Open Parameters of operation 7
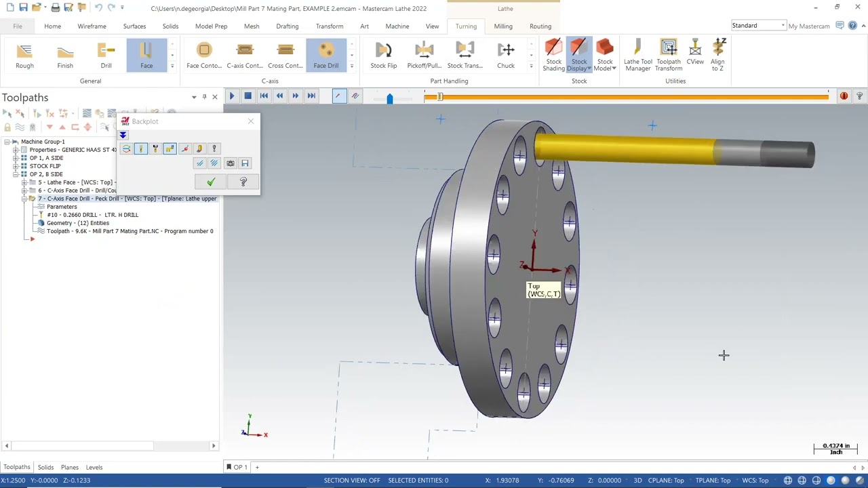868x488 pixels. [x=62, y=207]
